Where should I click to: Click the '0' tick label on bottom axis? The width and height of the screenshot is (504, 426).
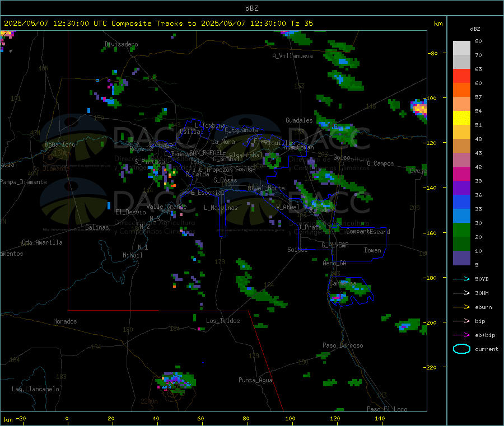coord(67,418)
